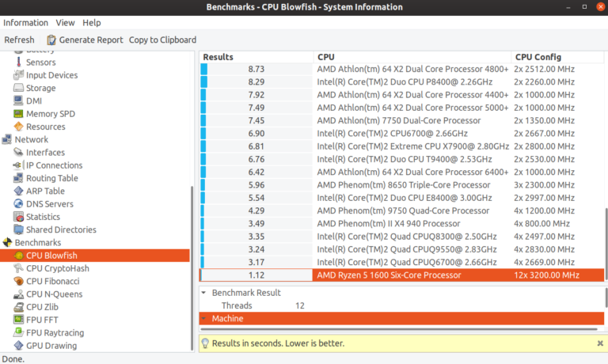608x364 pixels.
Task: Sort by the CPU column header
Action: [x=412, y=57]
